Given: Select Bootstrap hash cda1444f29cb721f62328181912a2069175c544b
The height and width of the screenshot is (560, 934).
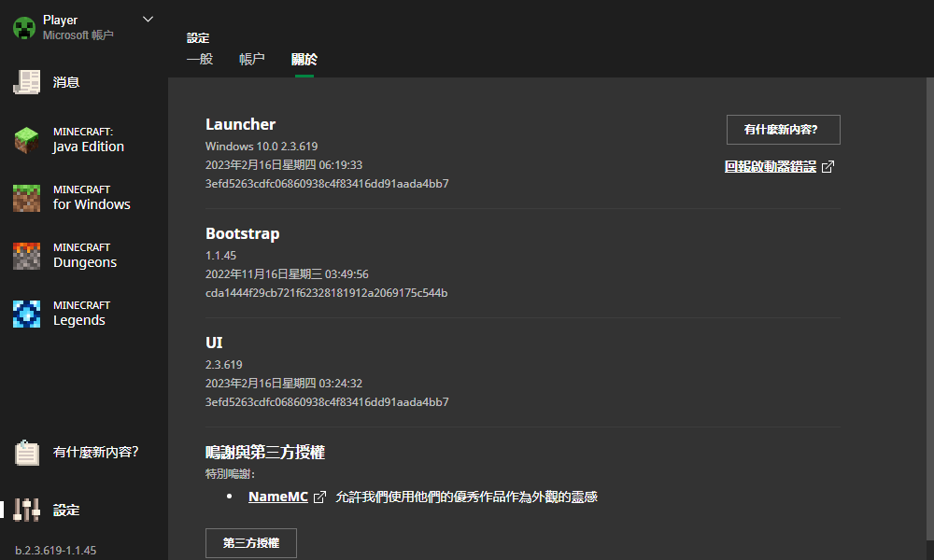Looking at the screenshot, I should click(326, 293).
